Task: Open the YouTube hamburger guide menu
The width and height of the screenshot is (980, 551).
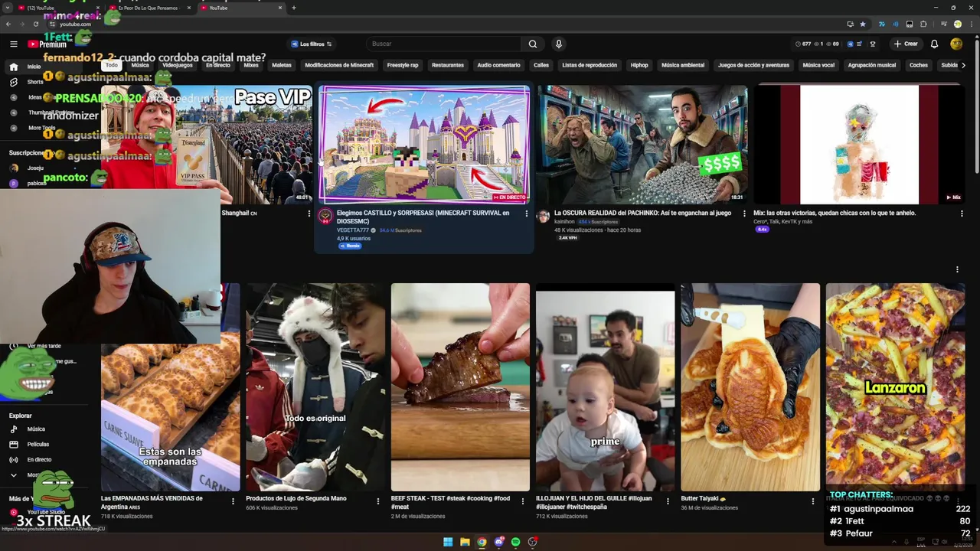Action: pos(14,44)
